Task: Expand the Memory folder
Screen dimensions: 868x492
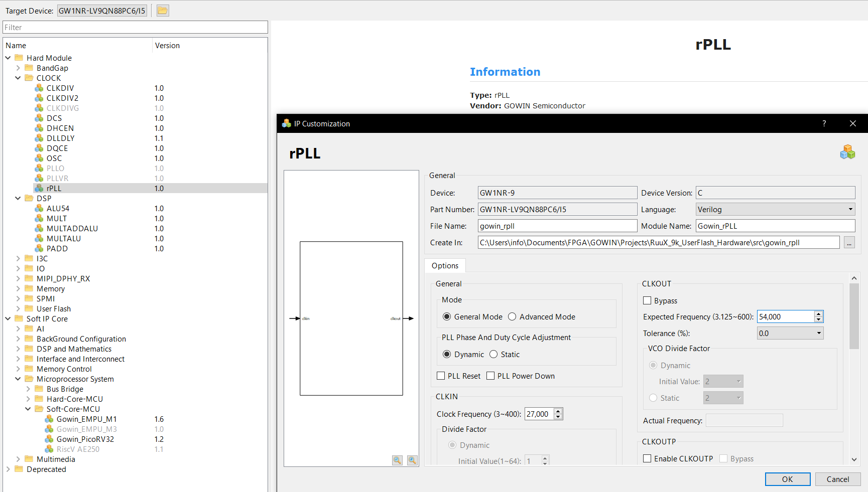Action: [x=18, y=288]
